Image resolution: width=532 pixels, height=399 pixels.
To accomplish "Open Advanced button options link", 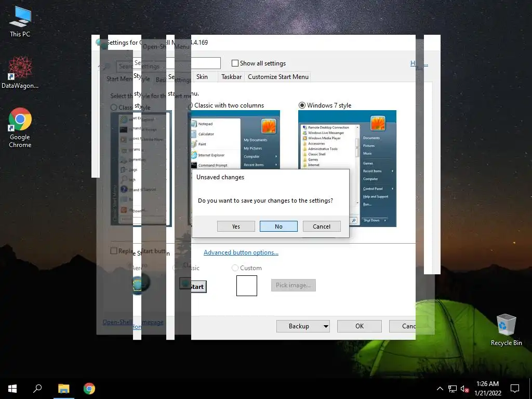I will (x=241, y=252).
